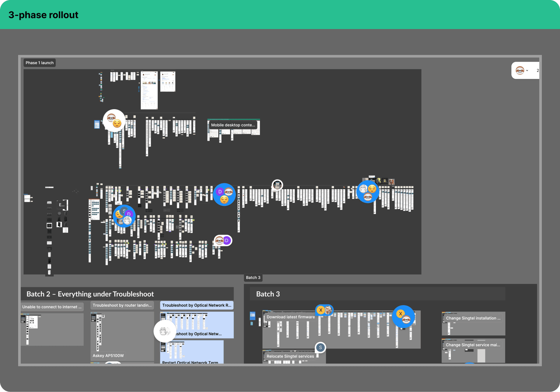Screen dimensions: 560x392
Task: Open cat, smiley and sloth comment cluster
Action: point(368,192)
